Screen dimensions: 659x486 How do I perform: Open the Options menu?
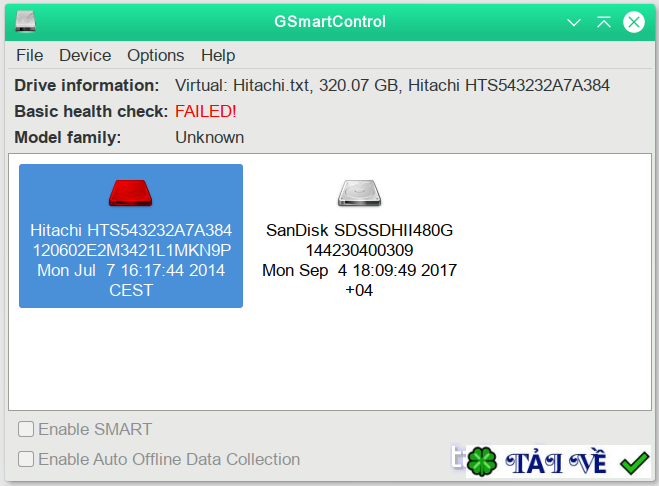point(156,55)
